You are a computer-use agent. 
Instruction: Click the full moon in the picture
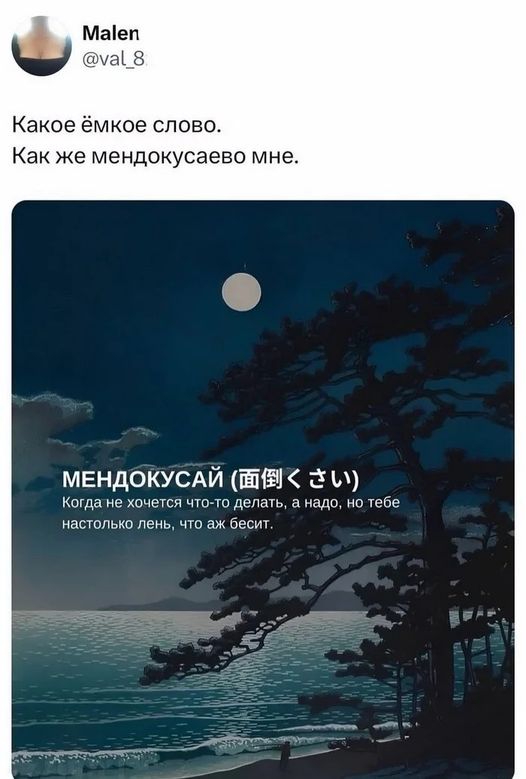(x=241, y=292)
